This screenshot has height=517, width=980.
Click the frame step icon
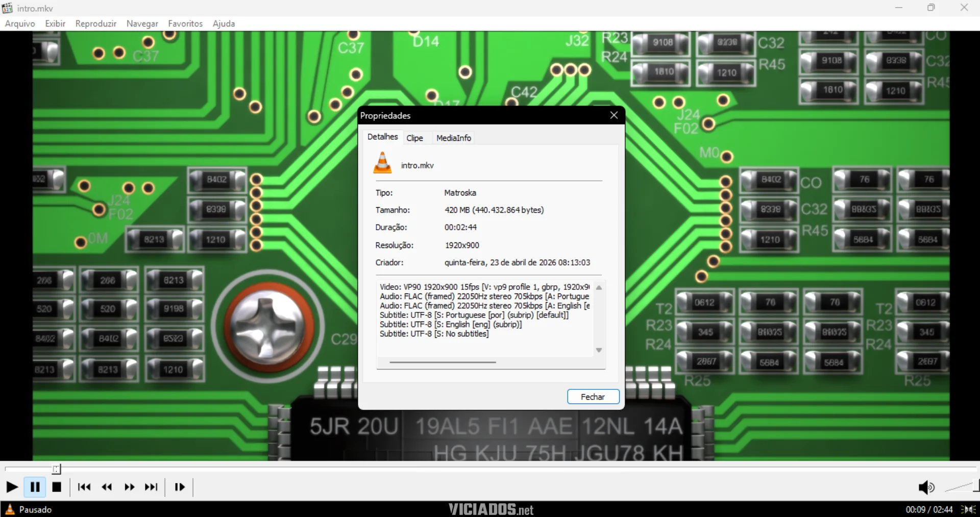180,487
